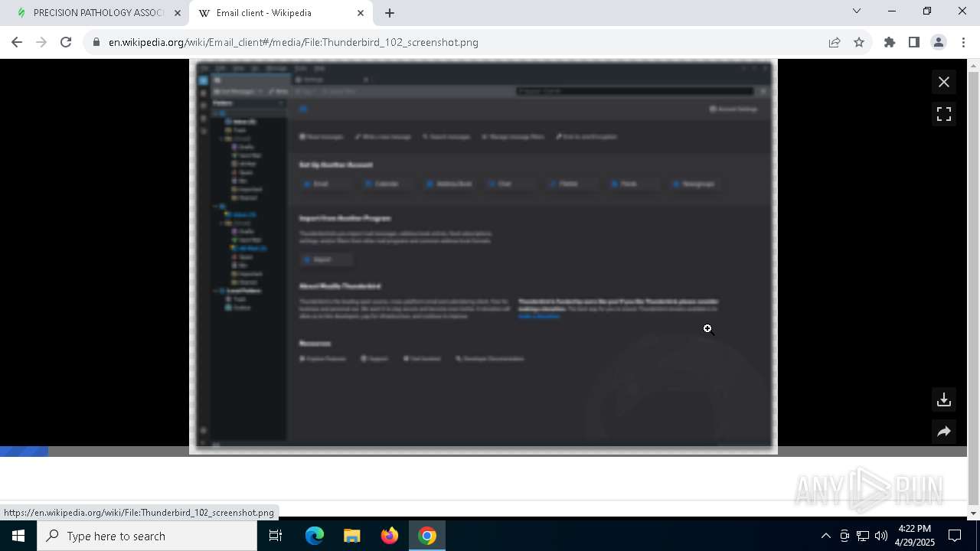This screenshot has height=551, width=980.
Task: Select Chrome in the taskbar
Action: [x=427, y=536]
